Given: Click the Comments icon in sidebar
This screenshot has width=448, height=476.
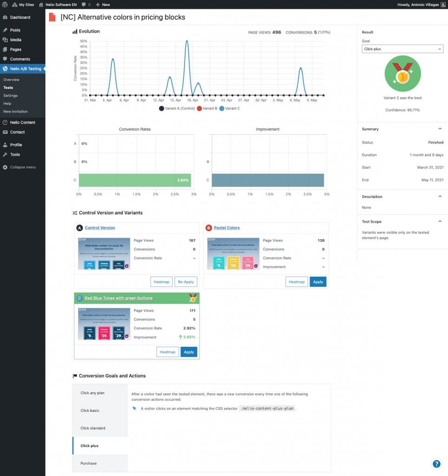Looking at the screenshot, I should (5, 59).
